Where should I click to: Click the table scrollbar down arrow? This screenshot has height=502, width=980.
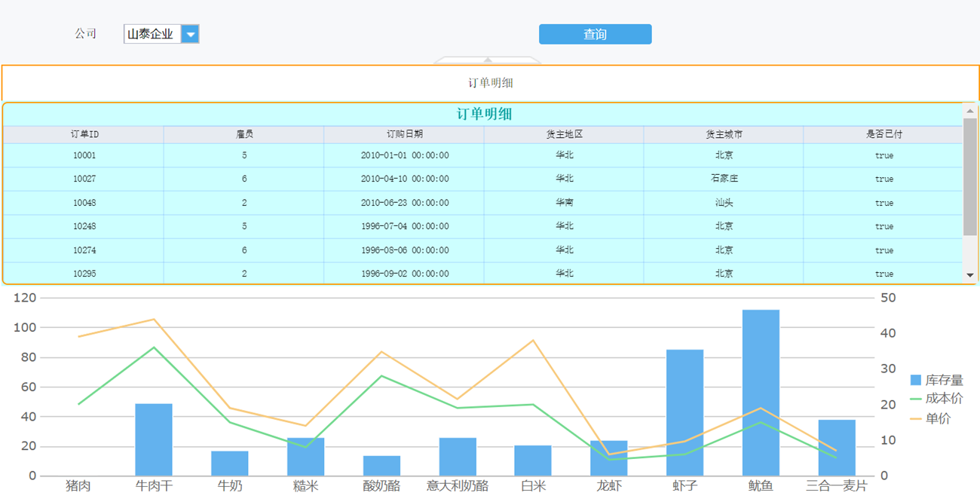pos(970,275)
